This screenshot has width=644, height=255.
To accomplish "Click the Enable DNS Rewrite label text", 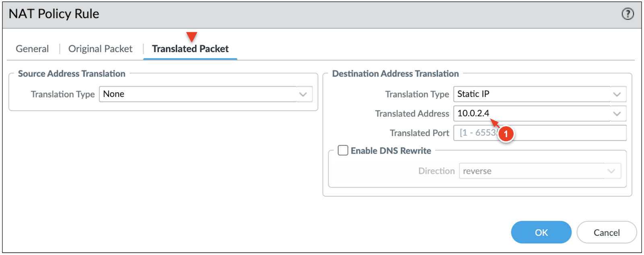I will (391, 151).
